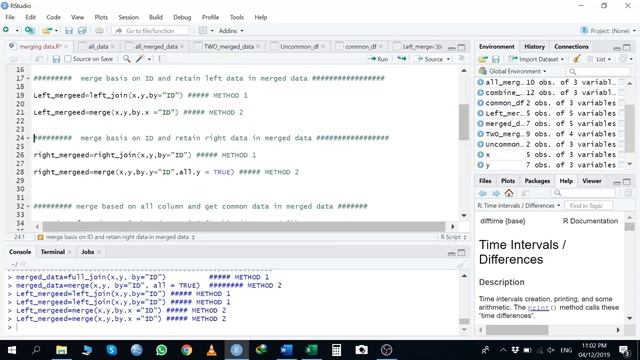Click the Find in Topic field
Screen dimensions: 640x360
(588, 205)
